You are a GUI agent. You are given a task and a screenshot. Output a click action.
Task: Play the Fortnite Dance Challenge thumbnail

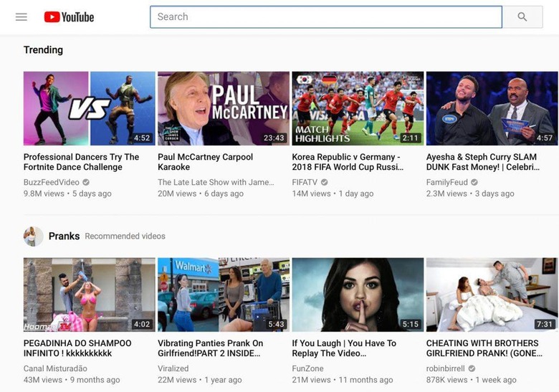pyautogui.click(x=89, y=108)
